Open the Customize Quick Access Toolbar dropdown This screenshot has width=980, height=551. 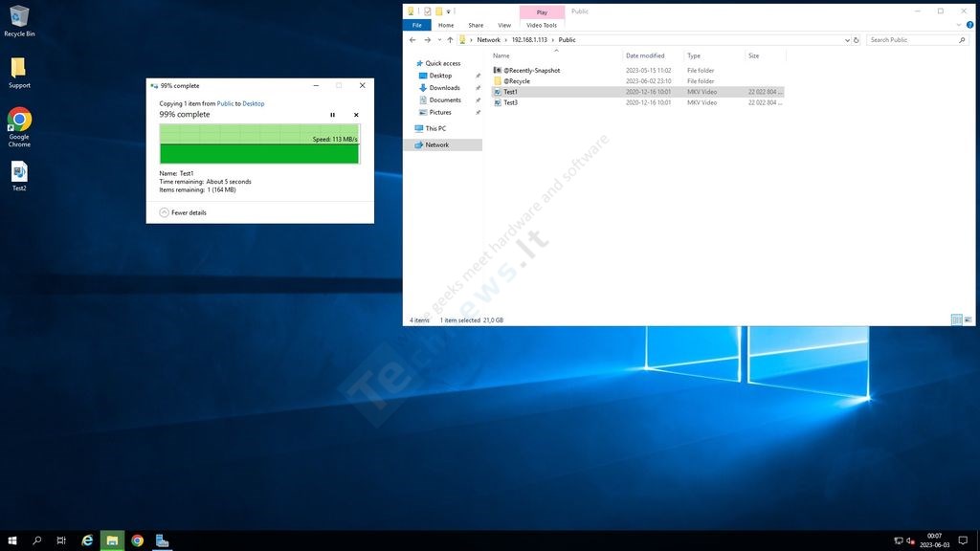click(x=449, y=11)
